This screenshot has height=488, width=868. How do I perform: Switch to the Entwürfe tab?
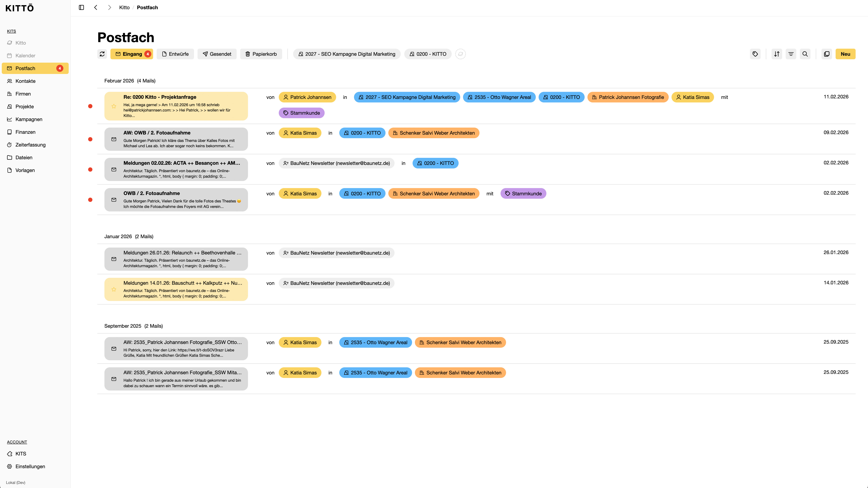pos(175,54)
